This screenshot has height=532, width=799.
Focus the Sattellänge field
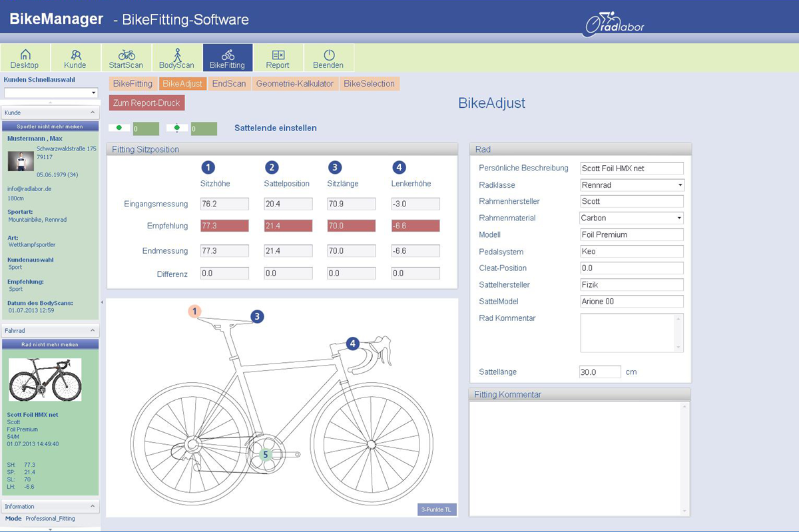click(600, 372)
